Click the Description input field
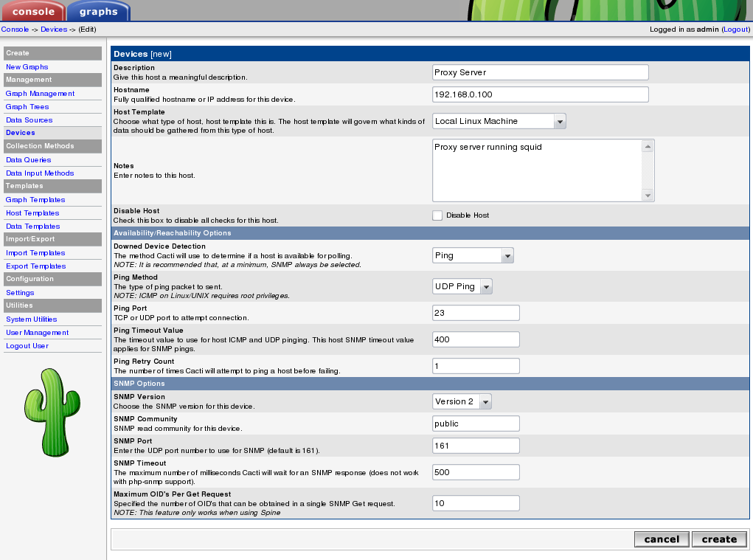 (x=540, y=72)
